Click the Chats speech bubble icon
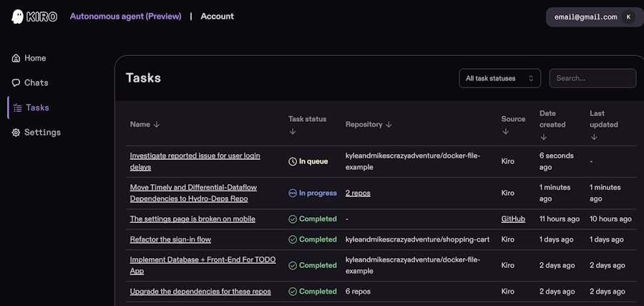 click(16, 83)
